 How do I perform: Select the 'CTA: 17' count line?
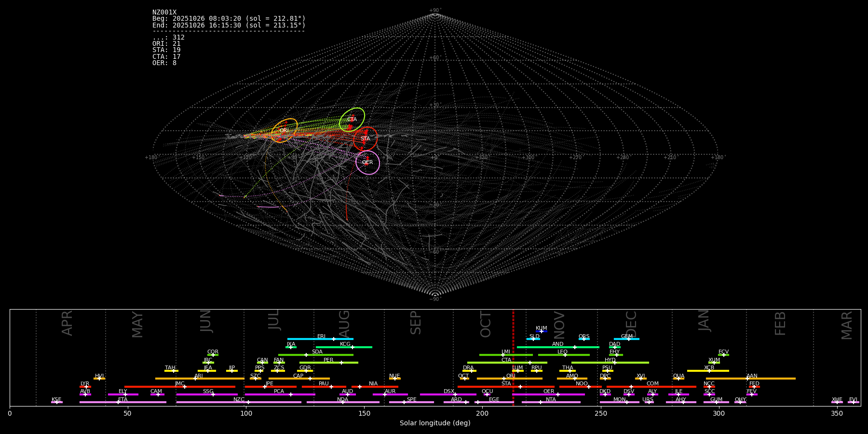166,57
